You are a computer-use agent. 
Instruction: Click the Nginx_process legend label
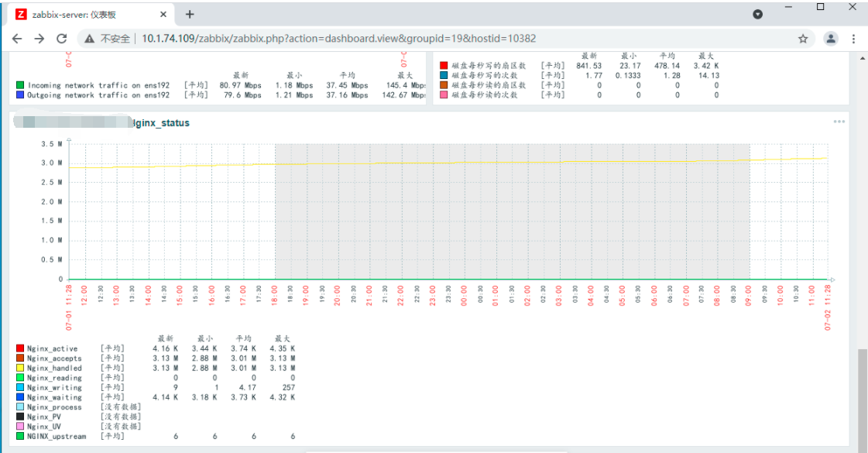(54, 407)
